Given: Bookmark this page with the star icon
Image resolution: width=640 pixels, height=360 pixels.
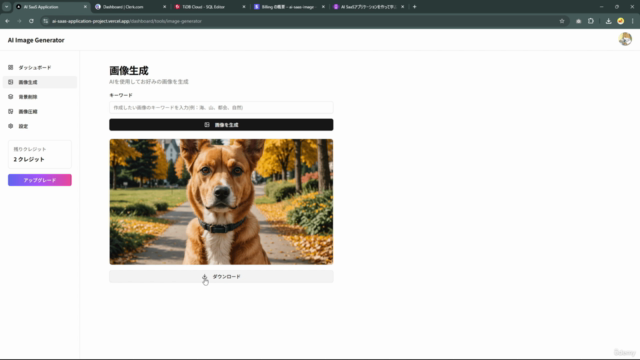Looking at the screenshot, I should pos(562,21).
